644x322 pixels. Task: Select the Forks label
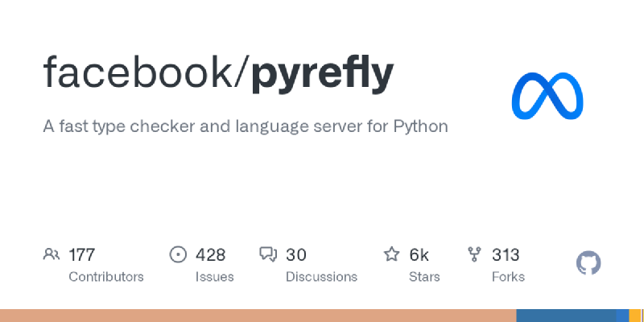[x=508, y=277]
